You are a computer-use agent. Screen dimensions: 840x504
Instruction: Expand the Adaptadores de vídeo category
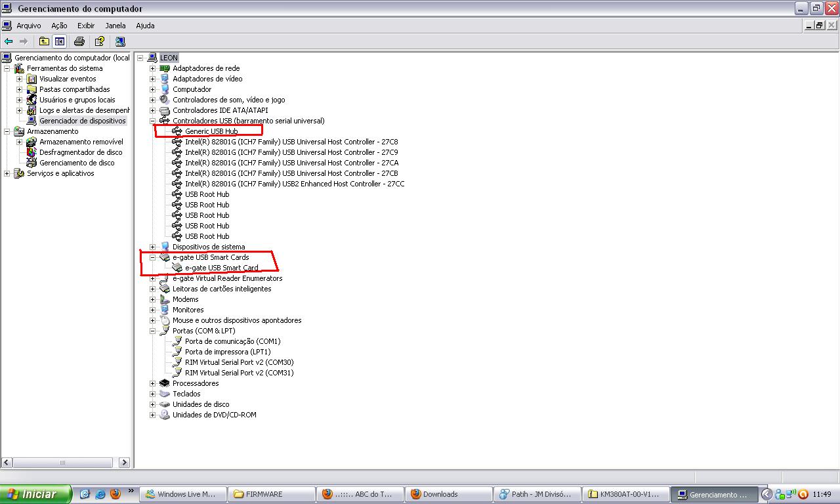(x=153, y=79)
